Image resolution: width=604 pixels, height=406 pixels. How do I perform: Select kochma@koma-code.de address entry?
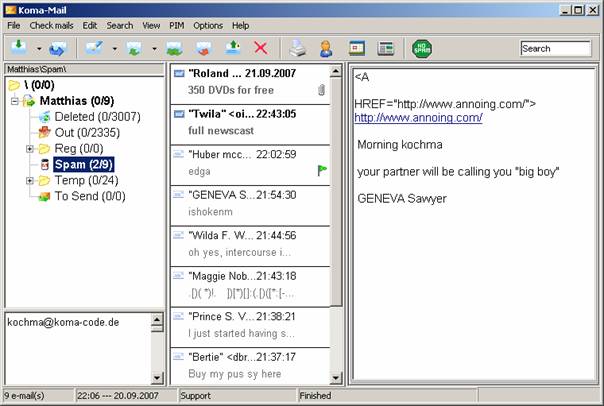pyautogui.click(x=63, y=322)
